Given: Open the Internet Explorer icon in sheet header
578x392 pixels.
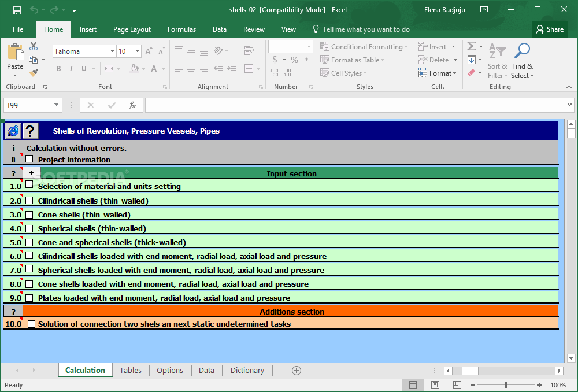Looking at the screenshot, I should coord(13,131).
